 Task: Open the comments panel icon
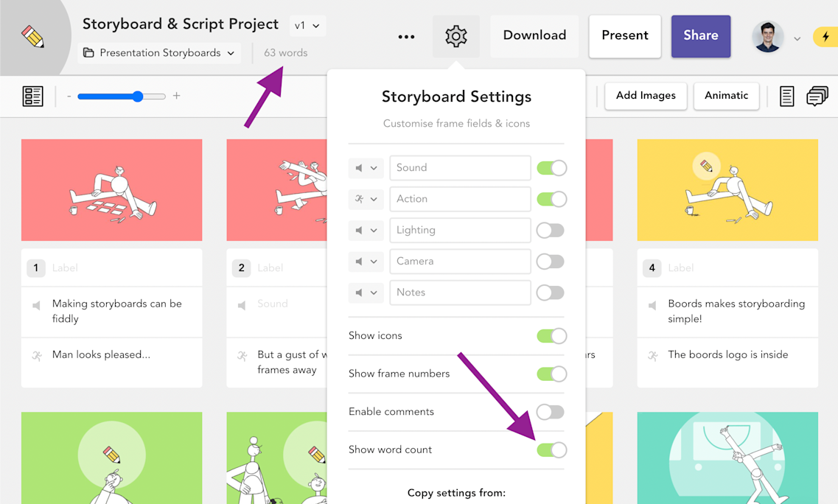pyautogui.click(x=817, y=97)
